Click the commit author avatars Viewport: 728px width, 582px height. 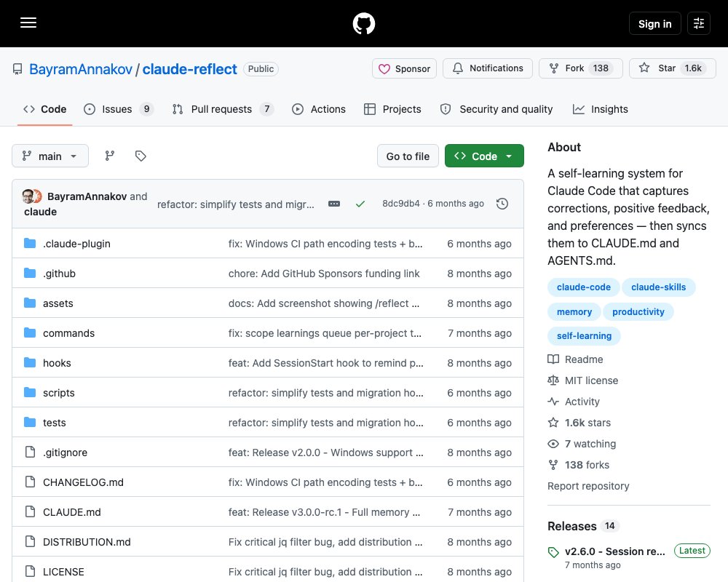(32, 196)
